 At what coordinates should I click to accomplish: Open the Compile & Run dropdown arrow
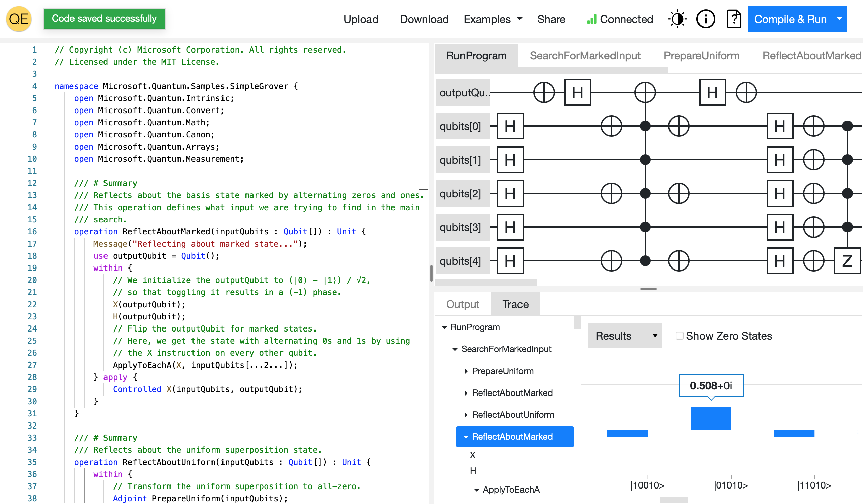[839, 19]
